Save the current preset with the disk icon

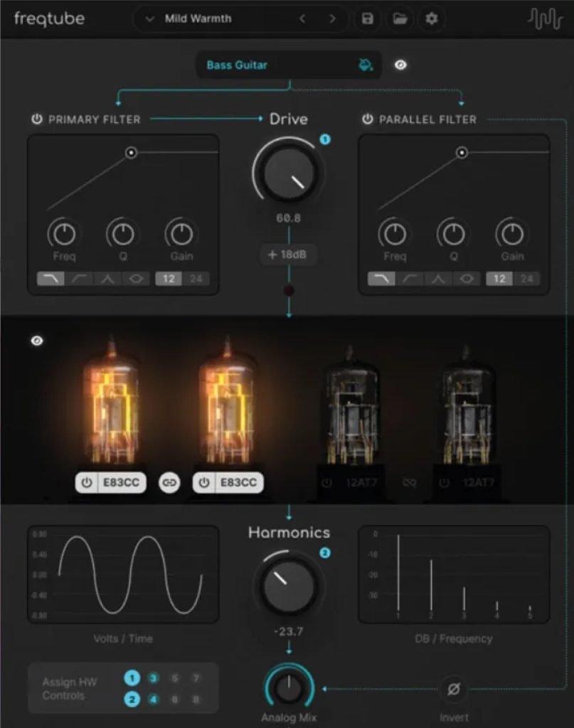(367, 19)
